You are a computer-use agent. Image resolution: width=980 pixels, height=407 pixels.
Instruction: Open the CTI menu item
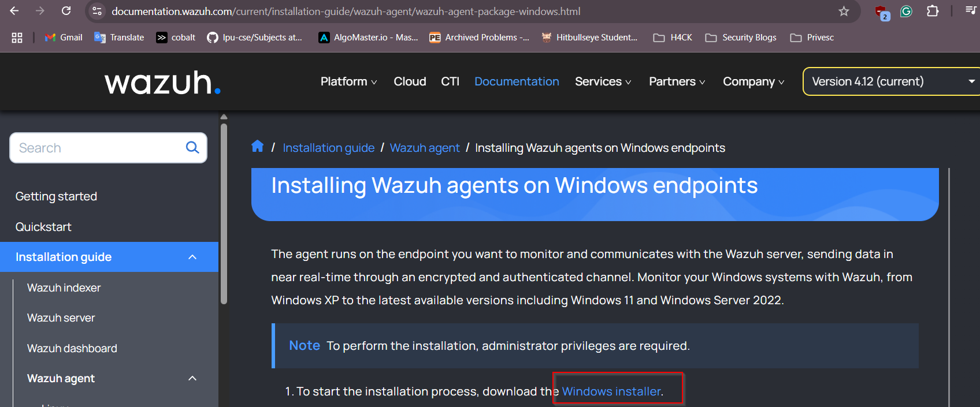point(450,81)
